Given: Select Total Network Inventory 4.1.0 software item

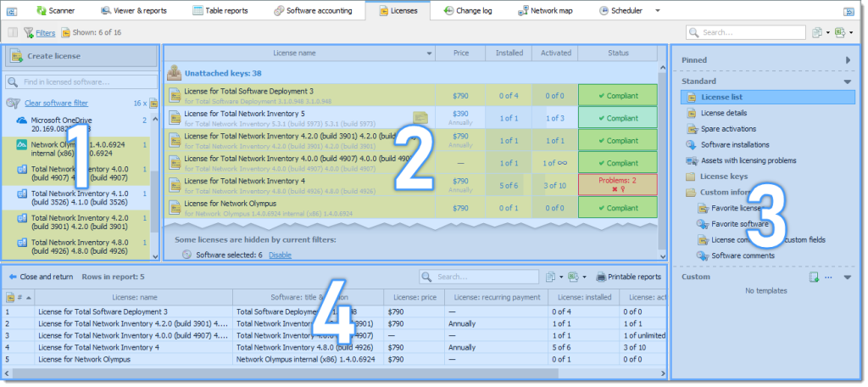Looking at the screenshot, I should click(x=77, y=198).
